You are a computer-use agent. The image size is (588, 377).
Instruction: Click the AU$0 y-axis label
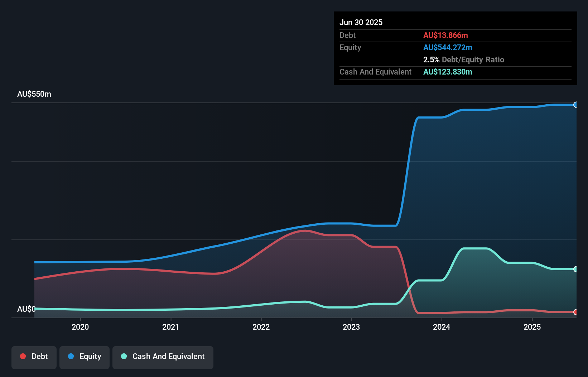pos(26,309)
